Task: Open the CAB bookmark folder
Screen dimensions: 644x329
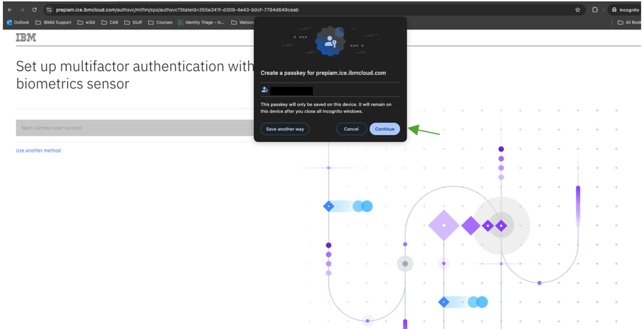Action: (110, 22)
